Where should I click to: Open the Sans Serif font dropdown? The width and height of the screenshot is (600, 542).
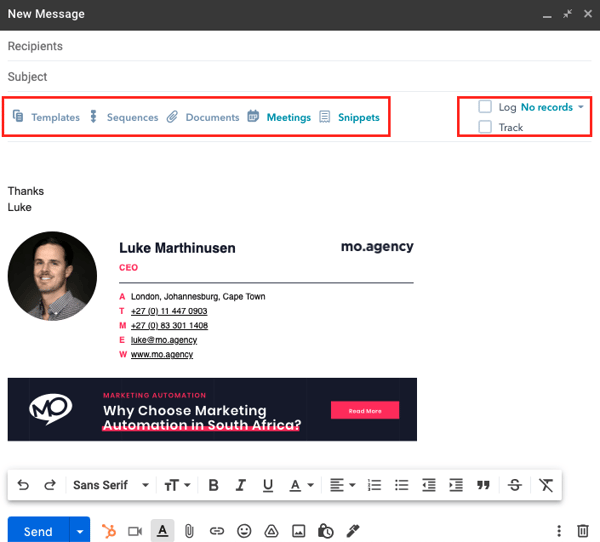click(x=111, y=485)
